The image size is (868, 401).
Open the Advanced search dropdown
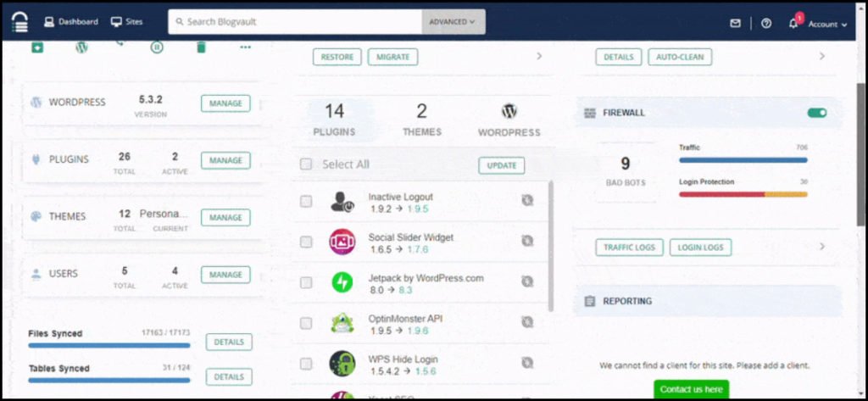(453, 22)
